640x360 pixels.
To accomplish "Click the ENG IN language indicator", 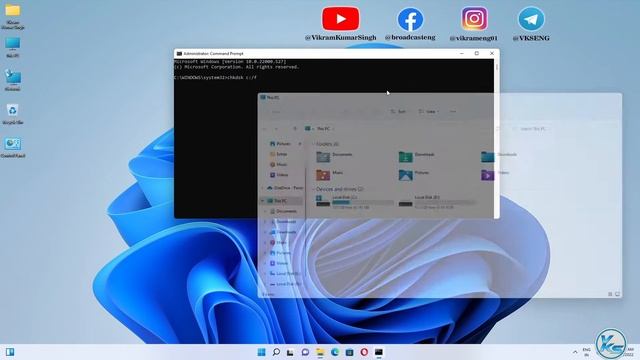I will [587, 352].
